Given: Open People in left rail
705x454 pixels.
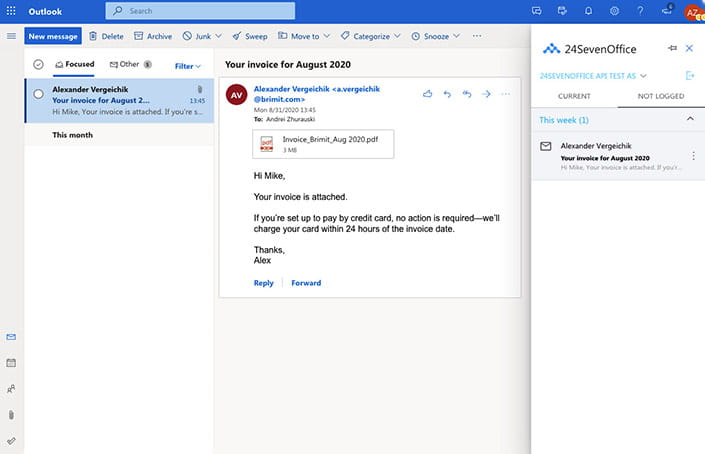Looking at the screenshot, I should click(11, 389).
